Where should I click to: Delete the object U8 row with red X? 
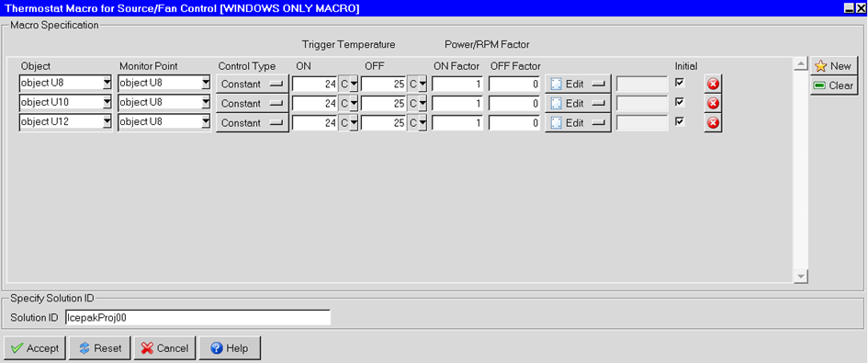(713, 85)
